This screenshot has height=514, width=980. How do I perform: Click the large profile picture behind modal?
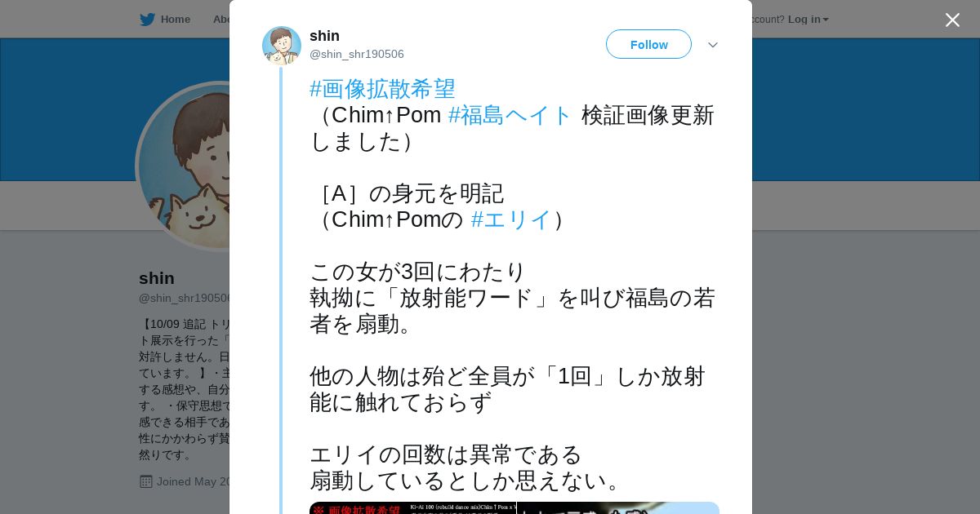[x=184, y=167]
